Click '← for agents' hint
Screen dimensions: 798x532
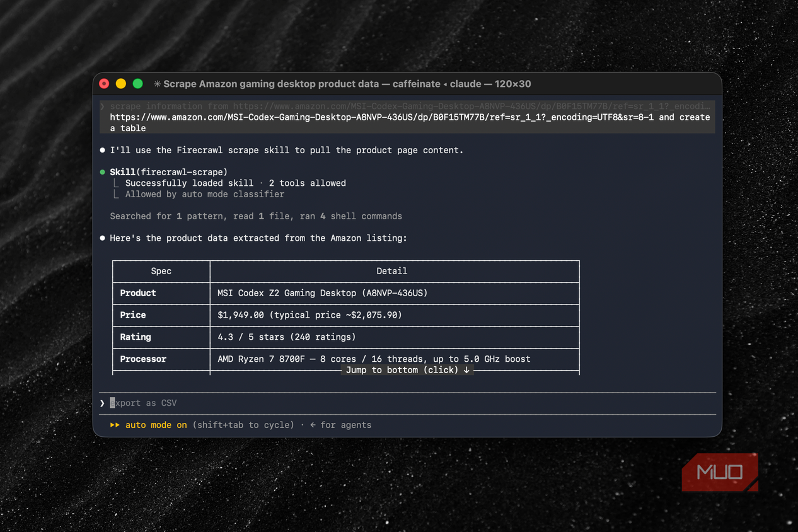click(x=340, y=425)
